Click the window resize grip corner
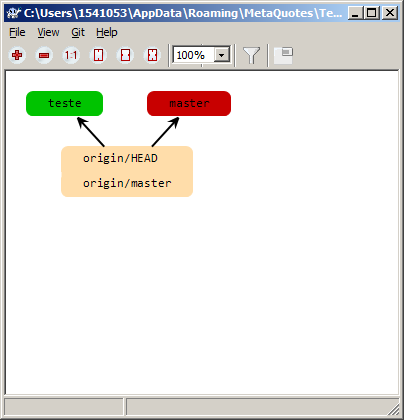Viewport: 404px width, 420px height. (x=394, y=410)
